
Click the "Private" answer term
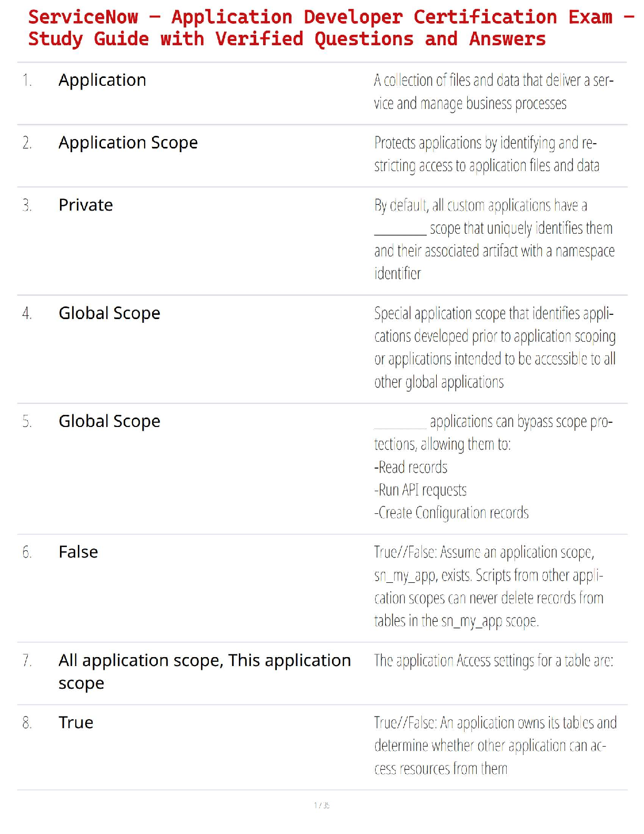coord(86,205)
